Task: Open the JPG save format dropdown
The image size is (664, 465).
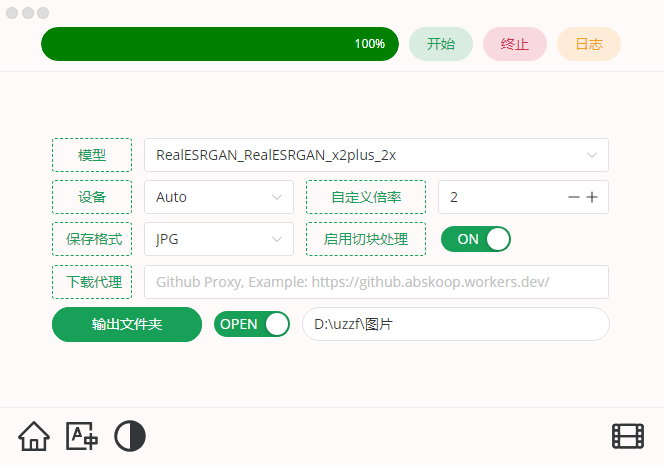Action: coord(219,239)
